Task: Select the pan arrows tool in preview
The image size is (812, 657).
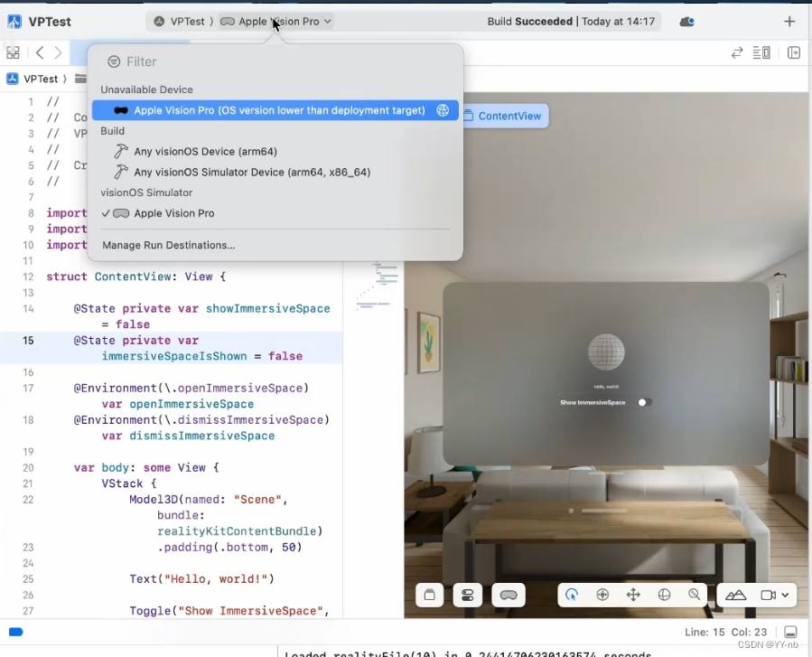Action: tap(633, 595)
